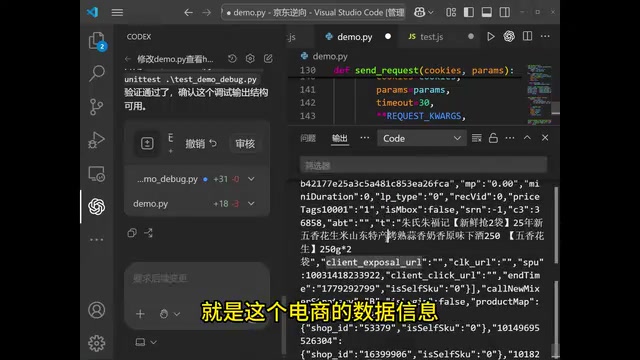Close the bottom panel
The height and width of the screenshot is (360, 640).
(x=545, y=138)
